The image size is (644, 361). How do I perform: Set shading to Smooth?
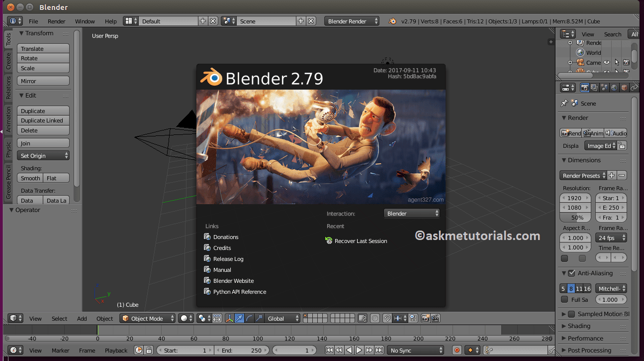click(x=30, y=178)
